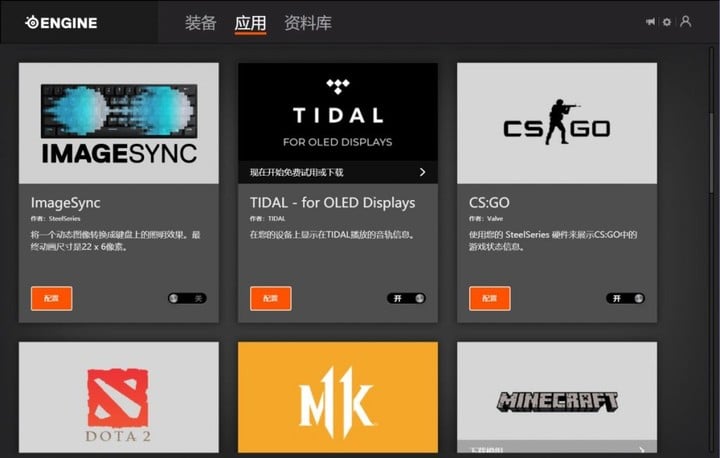Click the orange configure button for TIDAL

coord(270,299)
